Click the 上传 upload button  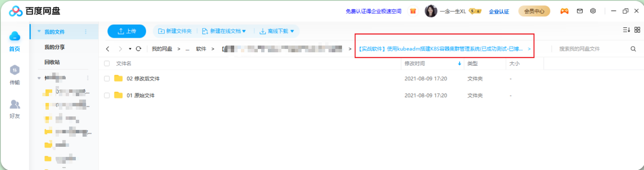(127, 31)
